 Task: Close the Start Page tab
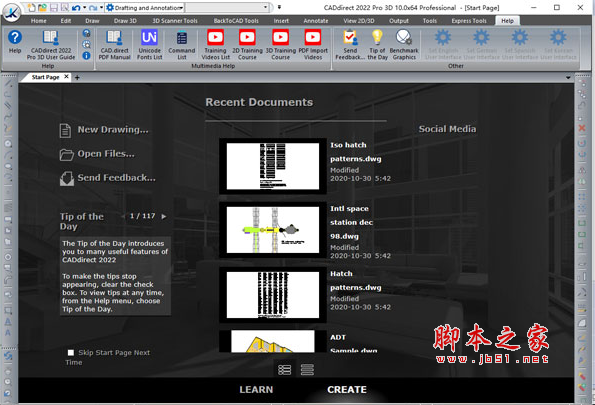[x=66, y=77]
